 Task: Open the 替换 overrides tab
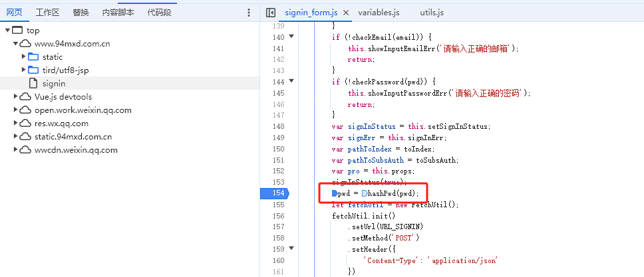click(x=81, y=13)
